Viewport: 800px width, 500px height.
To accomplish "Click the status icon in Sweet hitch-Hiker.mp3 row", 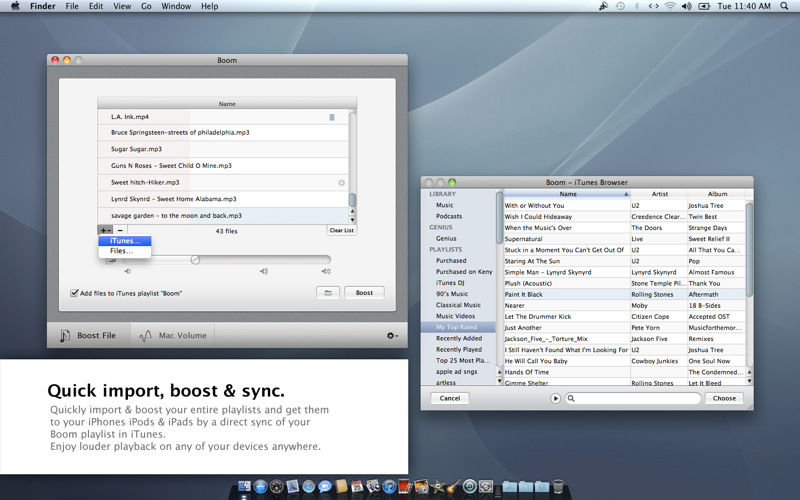I will point(341,183).
